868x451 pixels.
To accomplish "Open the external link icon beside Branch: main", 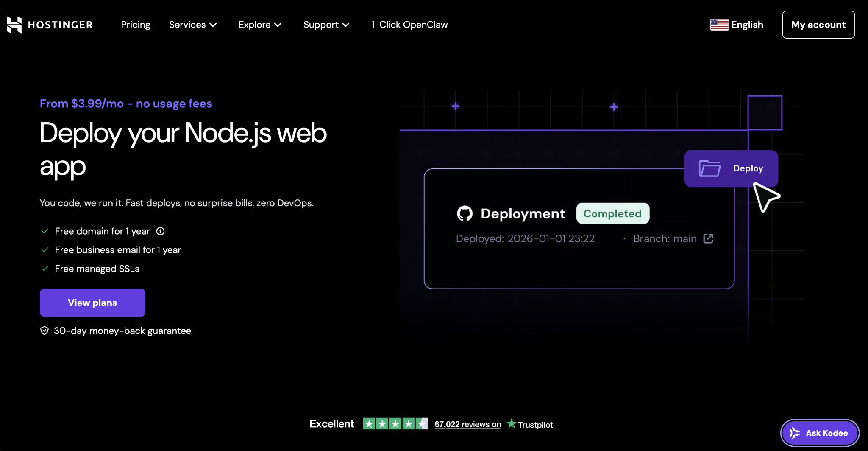I will tap(708, 238).
